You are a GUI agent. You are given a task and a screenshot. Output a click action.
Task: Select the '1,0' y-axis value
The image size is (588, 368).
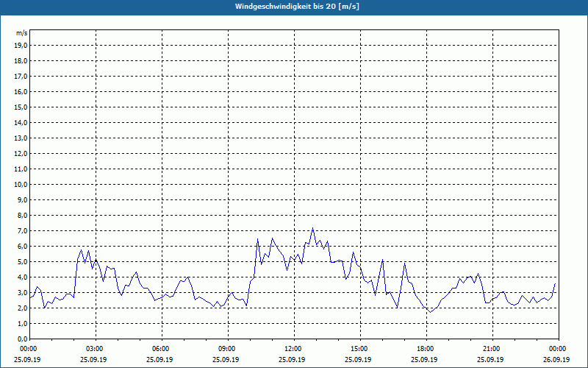[22, 323]
